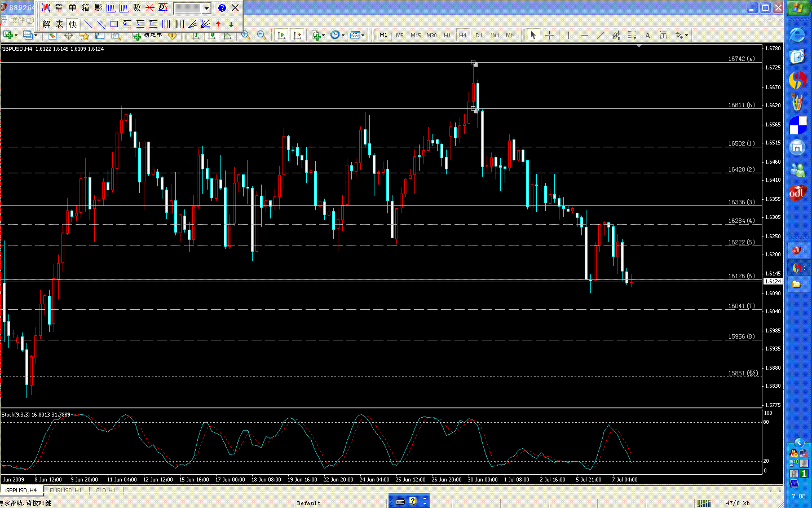Toggle chart auto scroll
The image size is (812, 508).
click(281, 35)
